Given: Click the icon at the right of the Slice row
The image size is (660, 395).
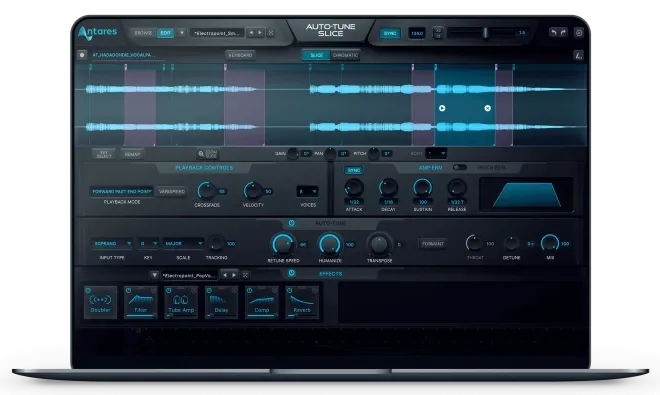Looking at the screenshot, I should point(578,55).
